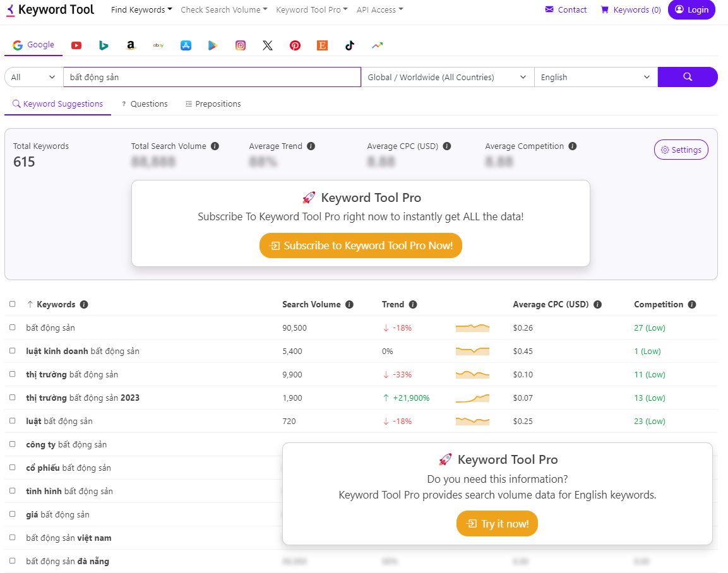This screenshot has height=573, width=728.
Task: Tick checkbox for 'thị trường bất động sản 2023'
Action: (13, 397)
